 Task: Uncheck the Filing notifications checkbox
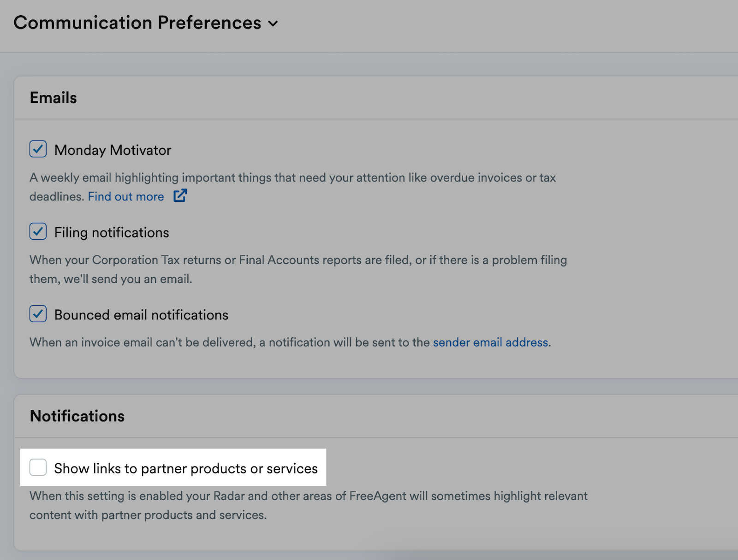[x=38, y=231]
